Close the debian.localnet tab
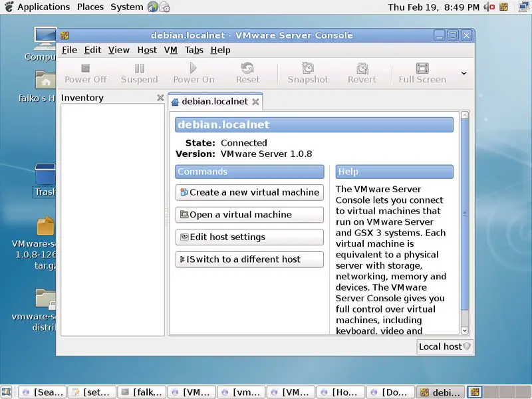This screenshot has height=399, width=532. point(256,102)
